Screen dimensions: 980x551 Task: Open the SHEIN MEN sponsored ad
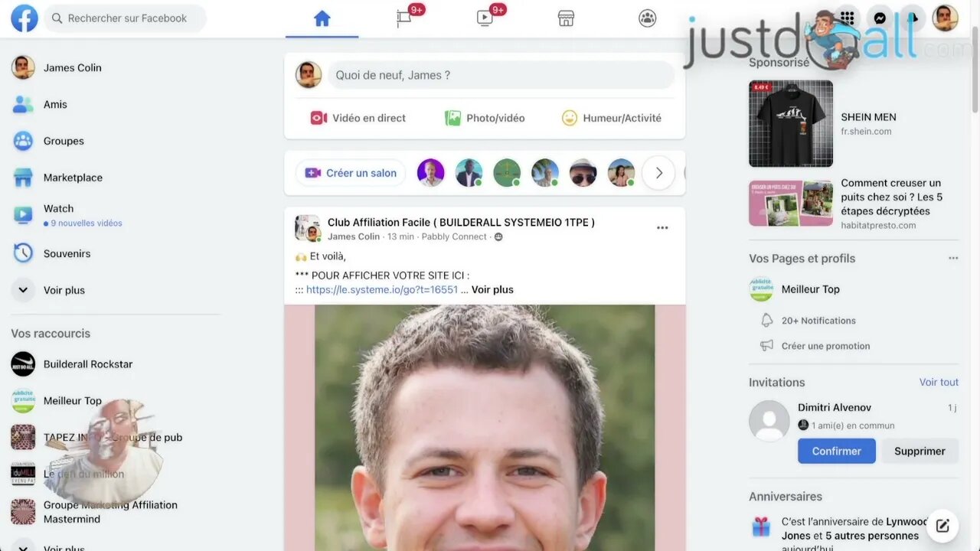pyautogui.click(x=854, y=123)
